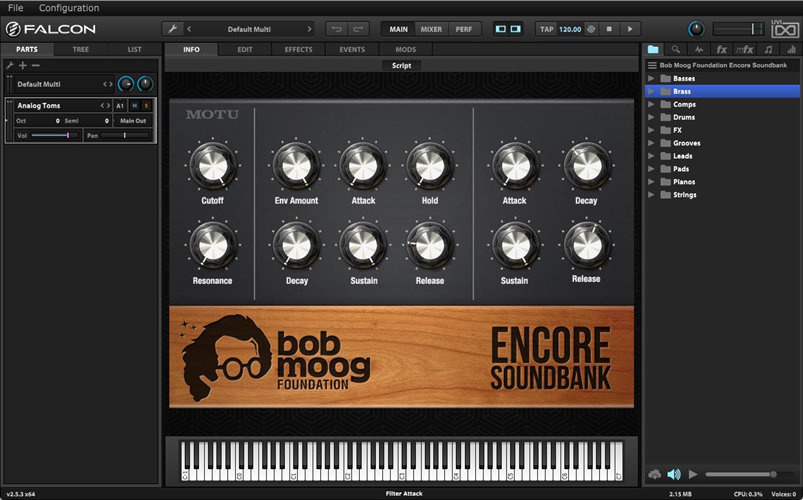This screenshot has width=803, height=500.
Task: Expand the Pads folder arrow
Action: (x=651, y=169)
